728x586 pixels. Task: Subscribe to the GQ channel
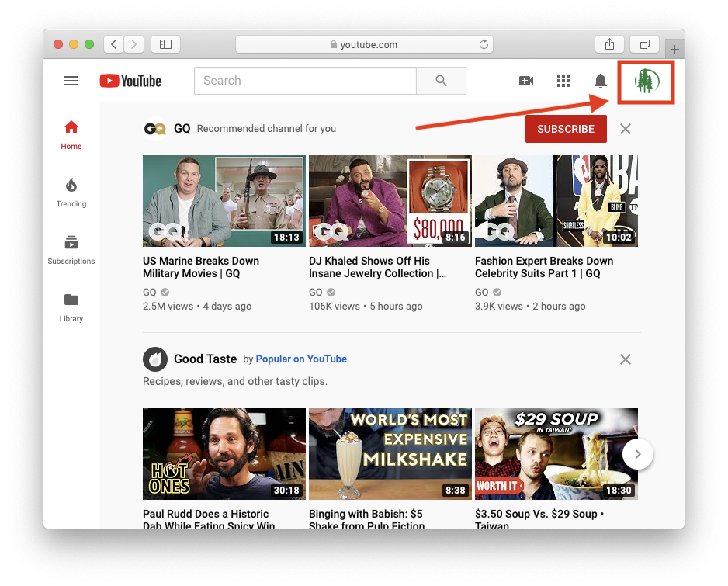pyautogui.click(x=566, y=129)
